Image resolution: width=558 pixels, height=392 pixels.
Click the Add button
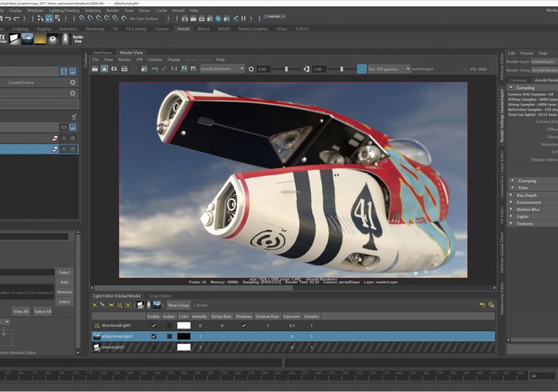coord(64,282)
